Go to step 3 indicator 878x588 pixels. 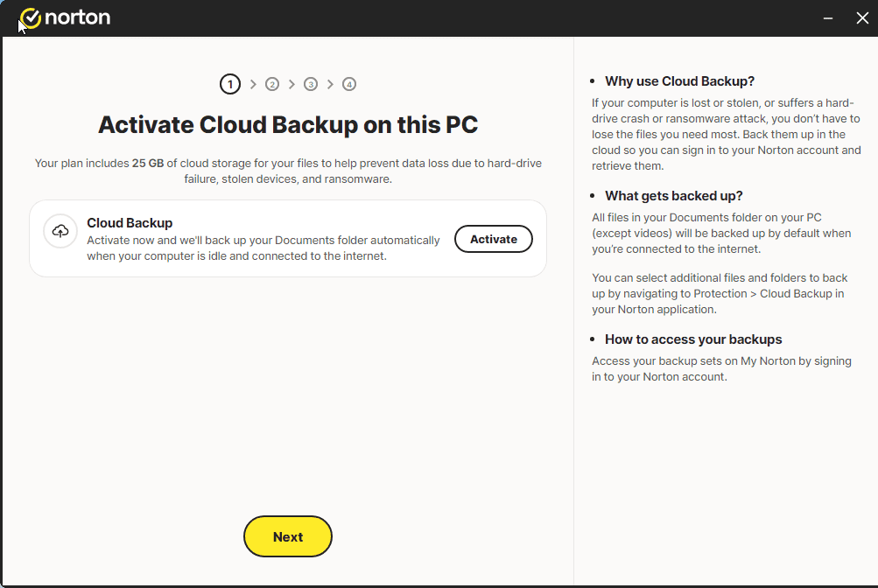click(311, 84)
